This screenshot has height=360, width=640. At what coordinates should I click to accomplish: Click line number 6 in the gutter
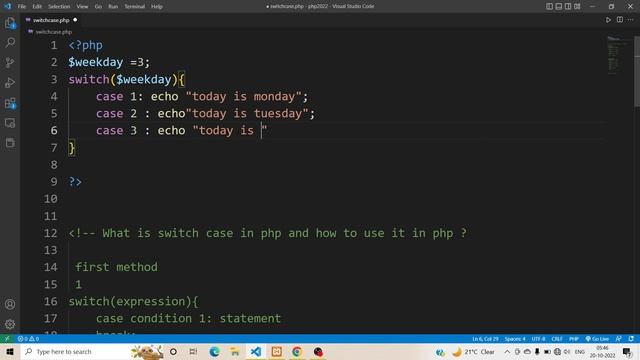[x=54, y=130]
